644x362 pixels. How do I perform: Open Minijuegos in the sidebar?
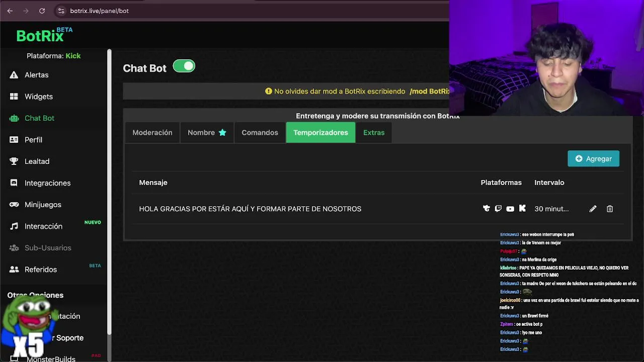43,205
